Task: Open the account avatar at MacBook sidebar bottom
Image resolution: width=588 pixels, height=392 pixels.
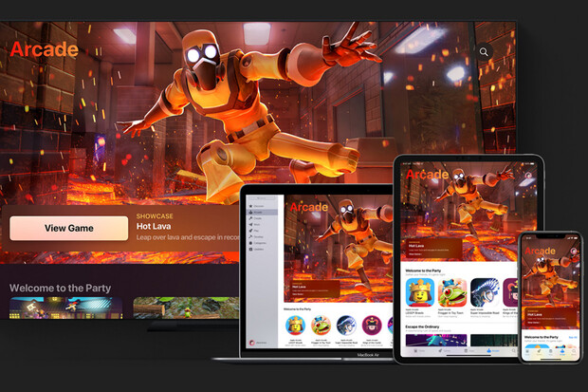Action: click(252, 343)
